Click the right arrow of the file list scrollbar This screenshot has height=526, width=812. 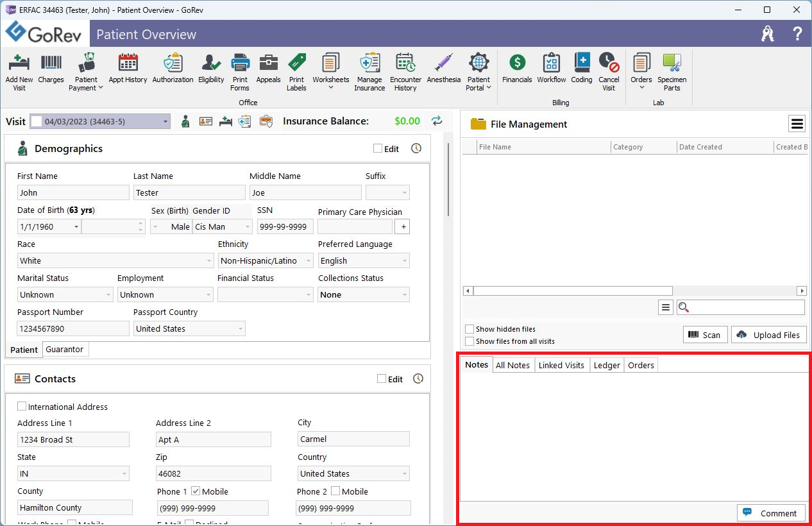(801, 291)
